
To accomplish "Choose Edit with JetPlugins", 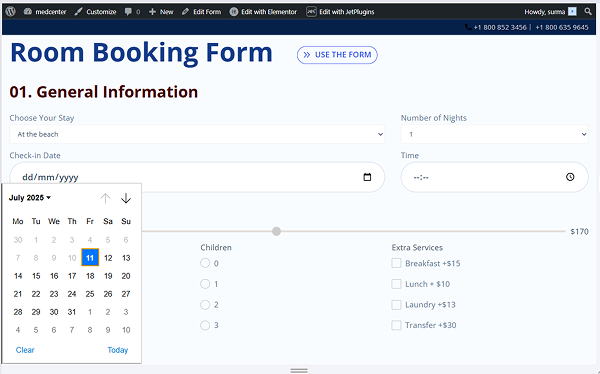I will point(340,12).
